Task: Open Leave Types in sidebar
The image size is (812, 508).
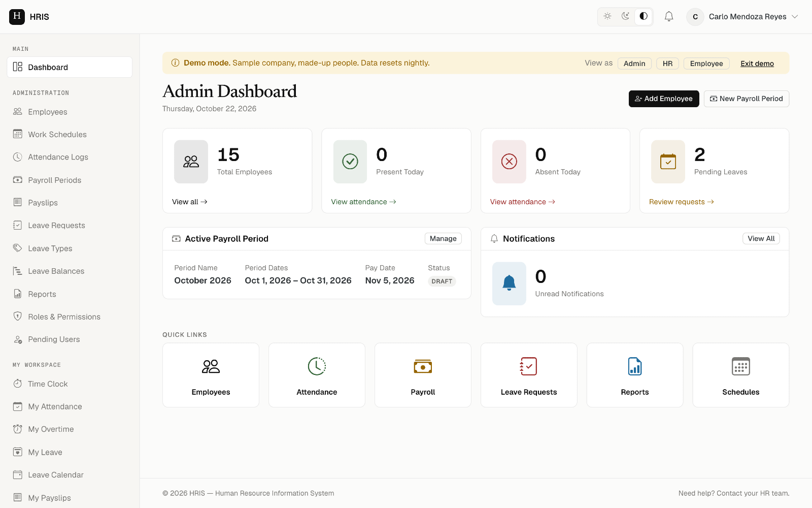Action: point(70,248)
